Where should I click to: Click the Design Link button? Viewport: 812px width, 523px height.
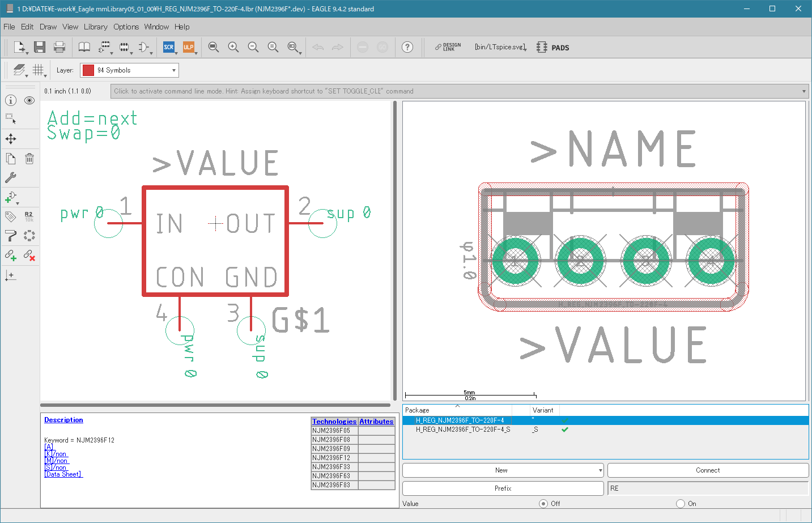point(448,47)
